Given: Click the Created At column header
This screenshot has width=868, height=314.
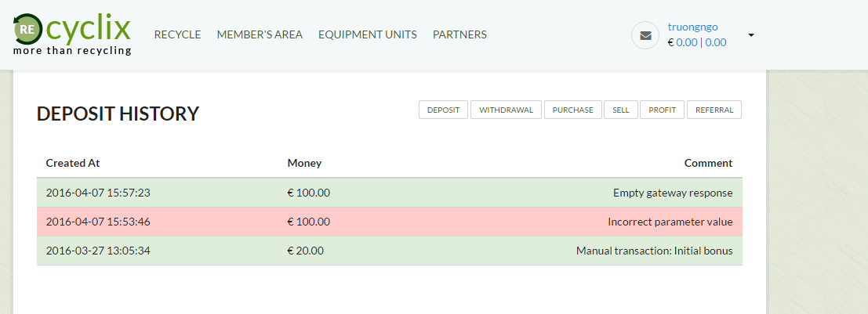Looking at the screenshot, I should [x=73, y=164].
